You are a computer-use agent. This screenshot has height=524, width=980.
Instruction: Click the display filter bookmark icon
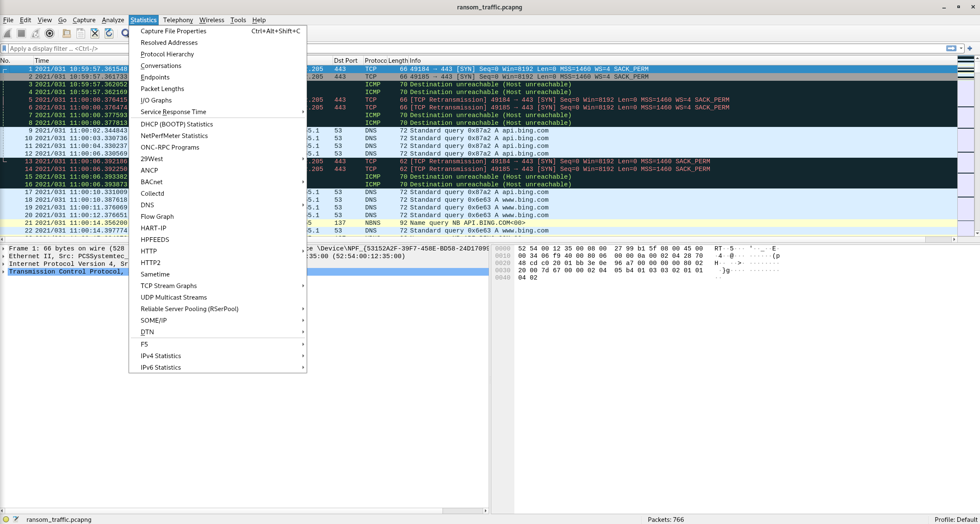tap(5, 48)
